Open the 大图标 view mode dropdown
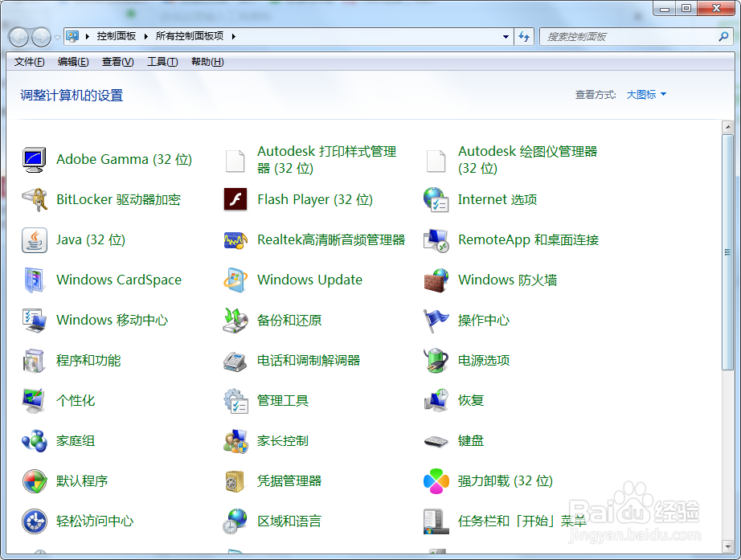Image resolution: width=741 pixels, height=560 pixels. (646, 95)
